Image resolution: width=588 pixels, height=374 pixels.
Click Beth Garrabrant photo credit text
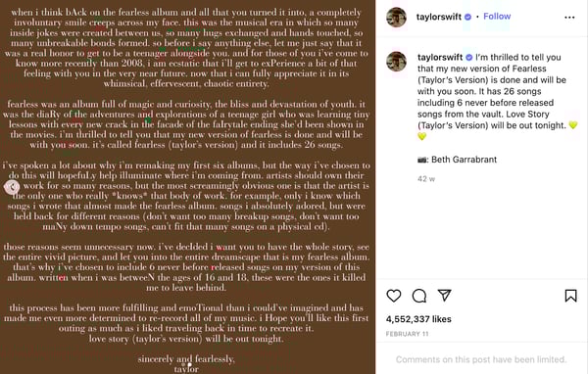click(x=464, y=160)
